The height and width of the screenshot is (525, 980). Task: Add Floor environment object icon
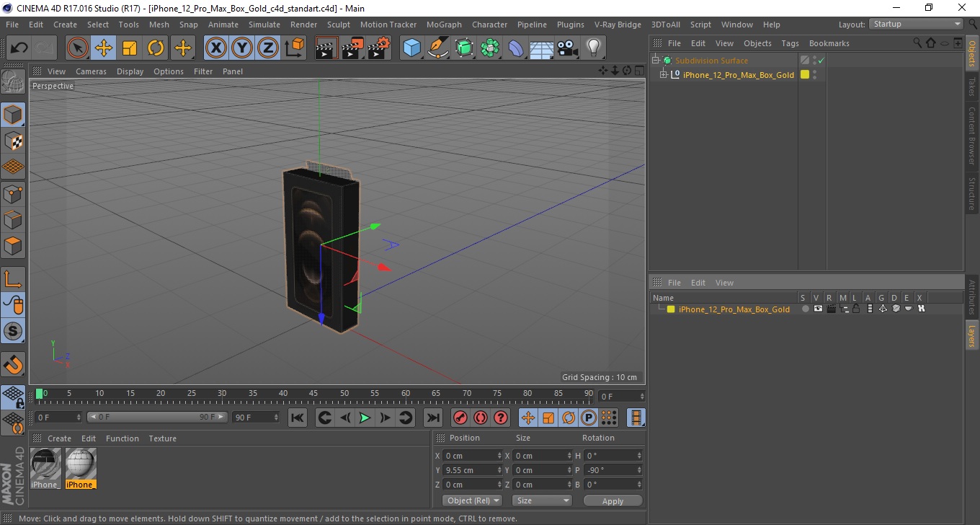(541, 48)
